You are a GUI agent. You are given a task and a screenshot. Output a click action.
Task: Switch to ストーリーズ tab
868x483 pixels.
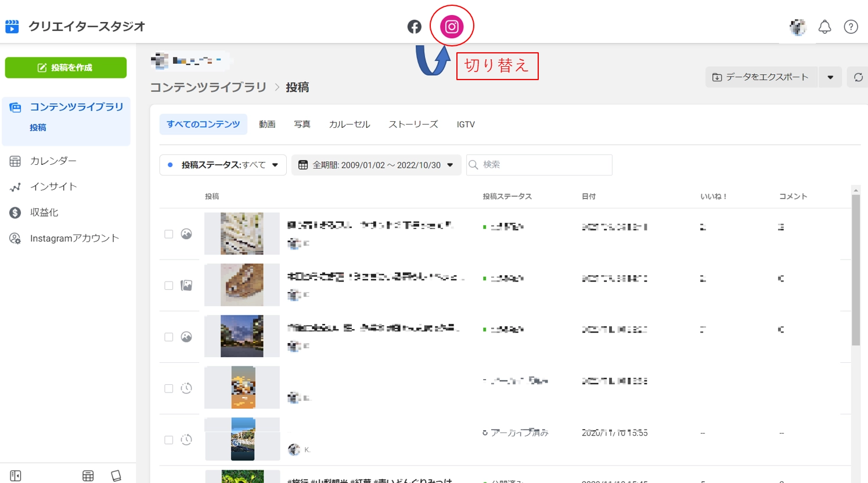[413, 124]
